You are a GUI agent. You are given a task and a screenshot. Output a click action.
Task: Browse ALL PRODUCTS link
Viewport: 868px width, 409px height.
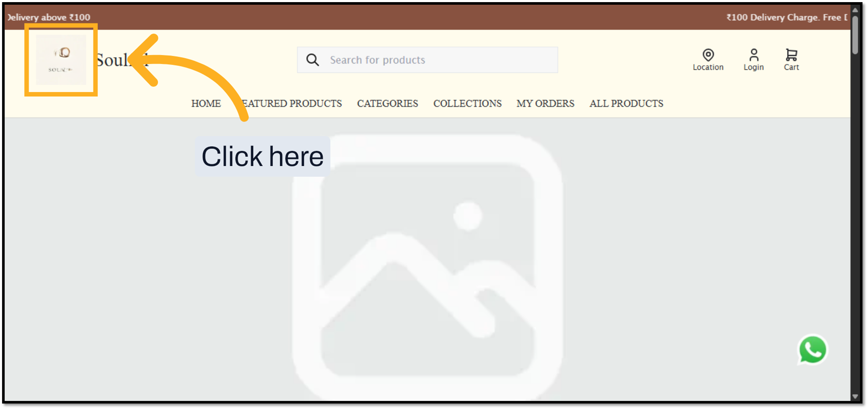[626, 103]
